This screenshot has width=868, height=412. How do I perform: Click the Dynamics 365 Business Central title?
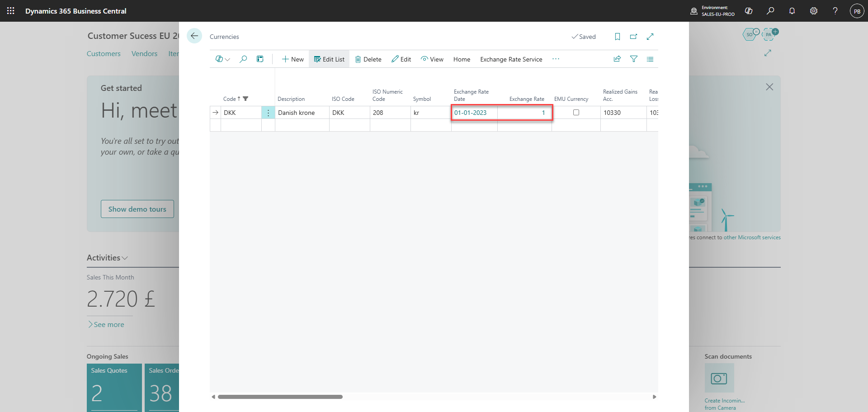[x=76, y=11]
